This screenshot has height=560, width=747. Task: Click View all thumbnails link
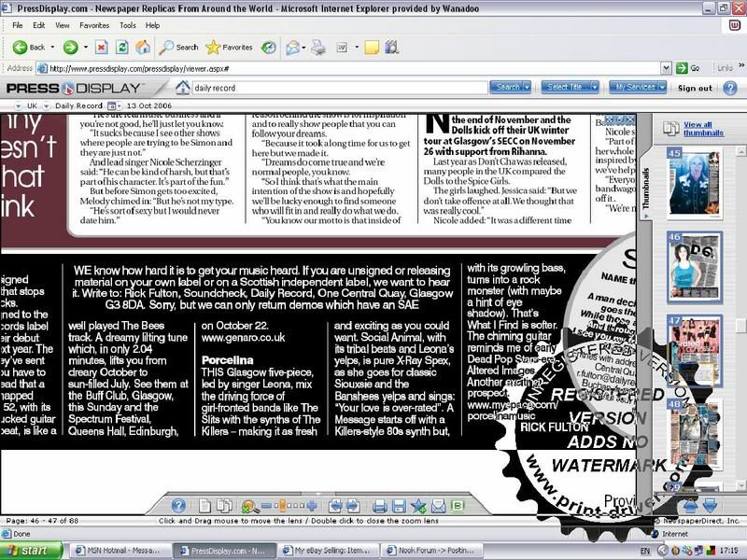pyautogui.click(x=703, y=129)
